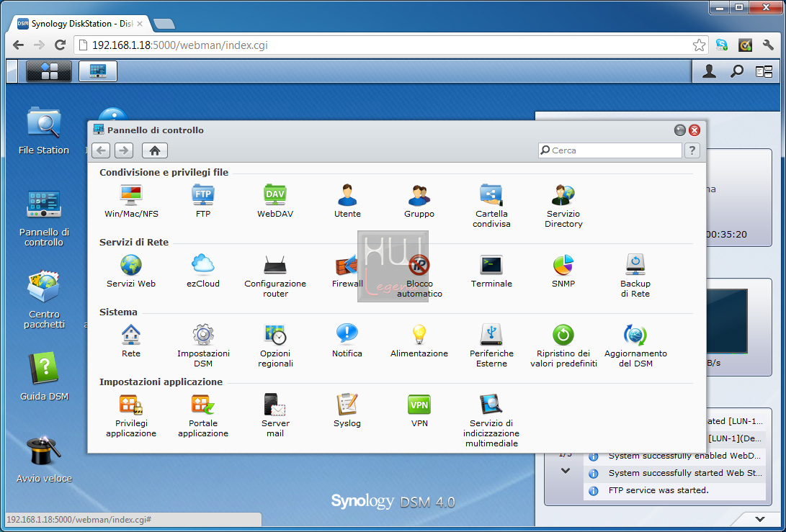Open Ripristino dei valori predefiniti

pos(563,346)
